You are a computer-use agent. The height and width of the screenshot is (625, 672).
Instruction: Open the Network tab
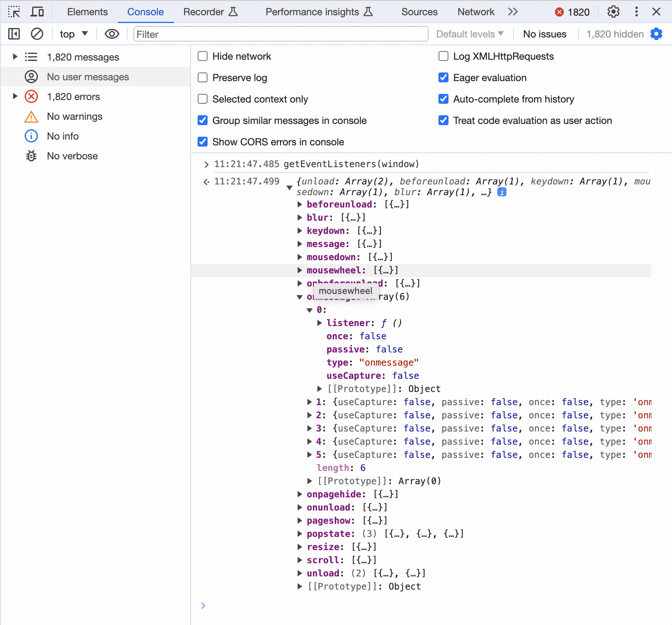tap(476, 12)
